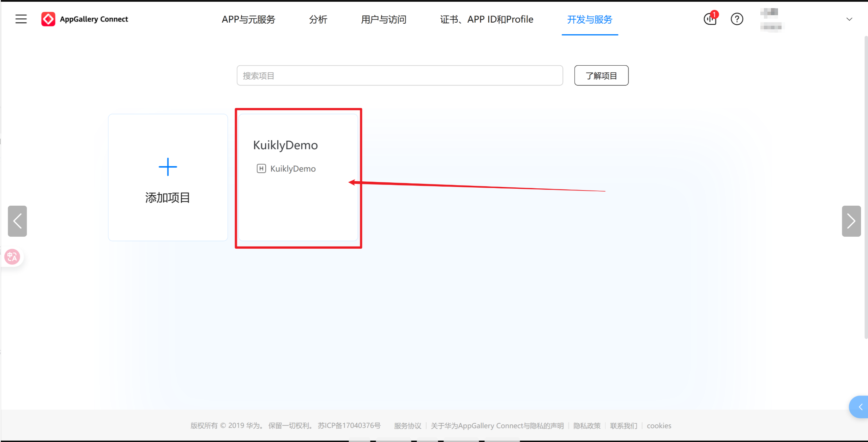The width and height of the screenshot is (868, 442).
Task: Focus the 搜索项目 search field
Action: pyautogui.click(x=399, y=75)
